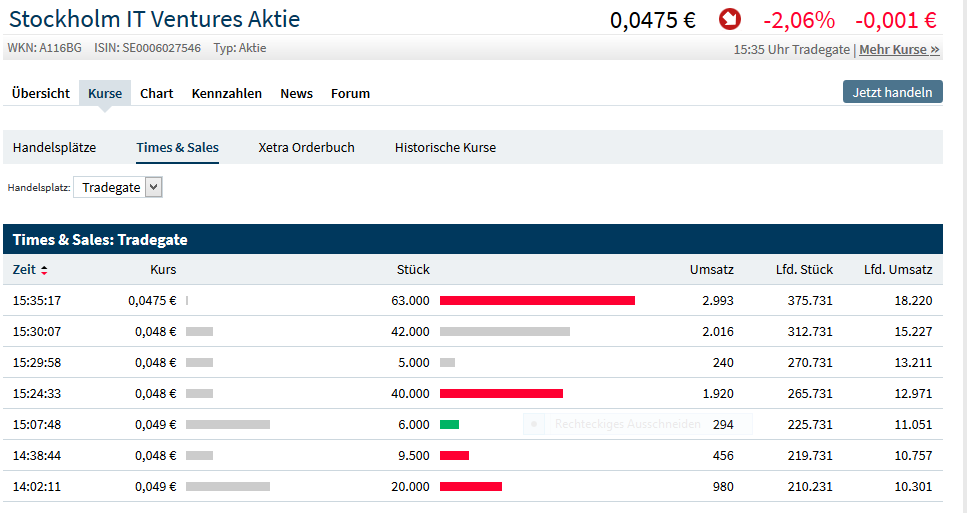Click the Times & Sales: Tradegate table title
Screen dimensions: 967x513
tap(100, 240)
